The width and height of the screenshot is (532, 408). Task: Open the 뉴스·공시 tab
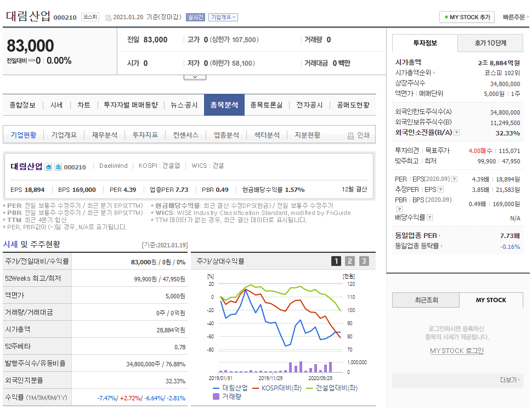click(184, 105)
